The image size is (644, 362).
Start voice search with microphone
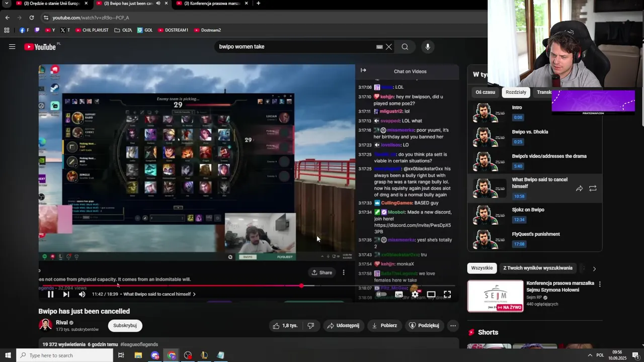coord(428,47)
